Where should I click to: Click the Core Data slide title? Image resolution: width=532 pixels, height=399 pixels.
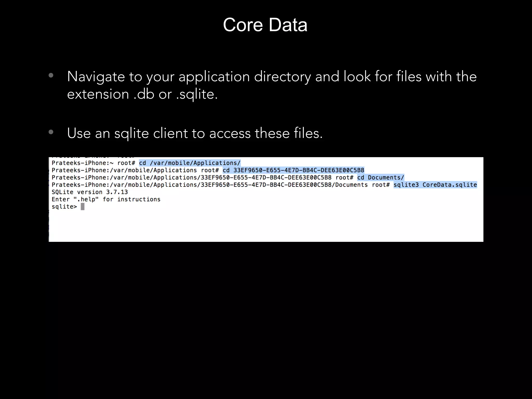click(x=265, y=25)
